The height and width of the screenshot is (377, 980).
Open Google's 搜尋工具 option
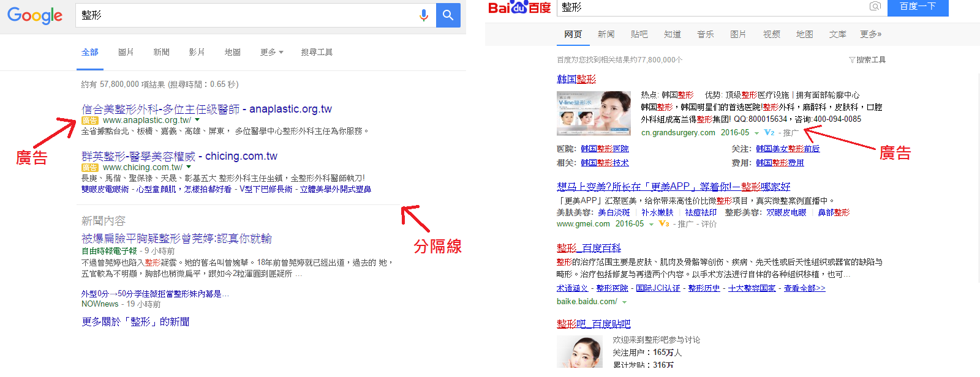pyautogui.click(x=317, y=53)
